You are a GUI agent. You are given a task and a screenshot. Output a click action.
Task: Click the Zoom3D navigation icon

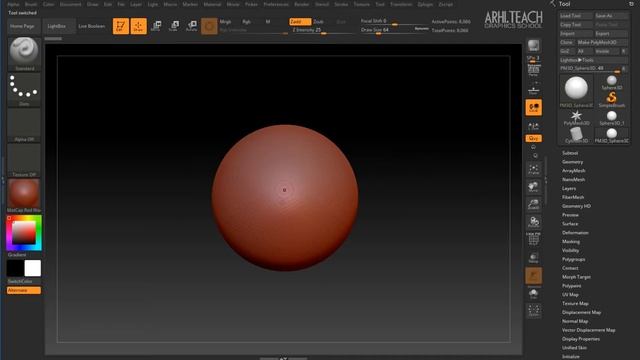tap(533, 204)
